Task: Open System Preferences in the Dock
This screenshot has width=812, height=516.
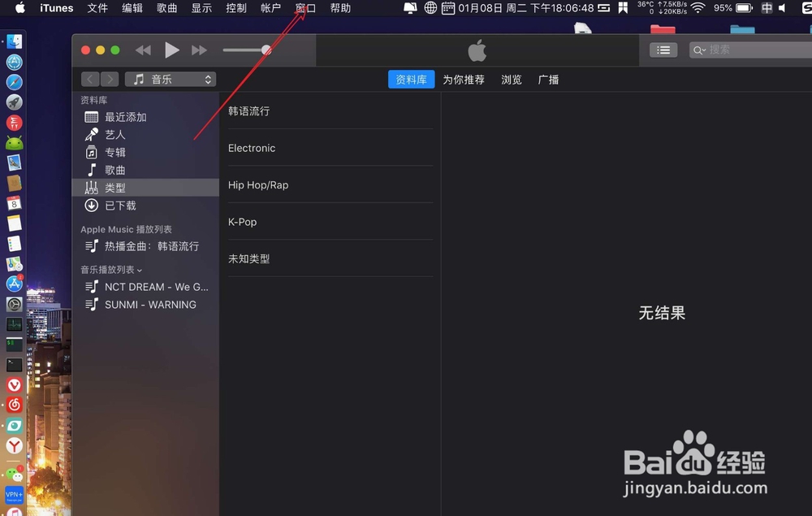Action: click(14, 304)
